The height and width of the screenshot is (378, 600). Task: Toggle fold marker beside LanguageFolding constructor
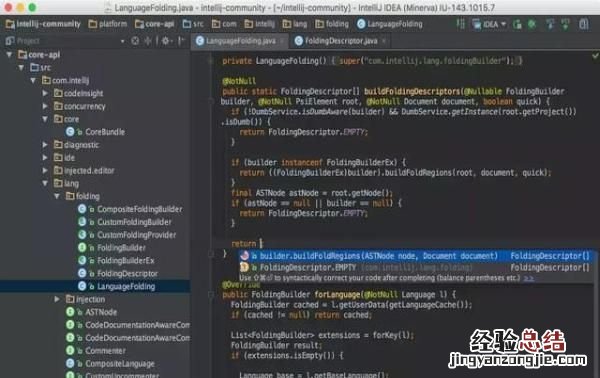coord(210,61)
